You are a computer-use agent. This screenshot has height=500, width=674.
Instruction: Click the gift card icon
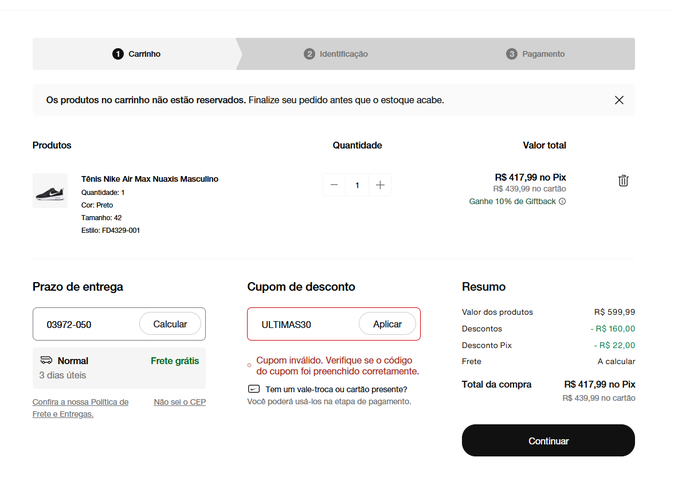(x=254, y=389)
